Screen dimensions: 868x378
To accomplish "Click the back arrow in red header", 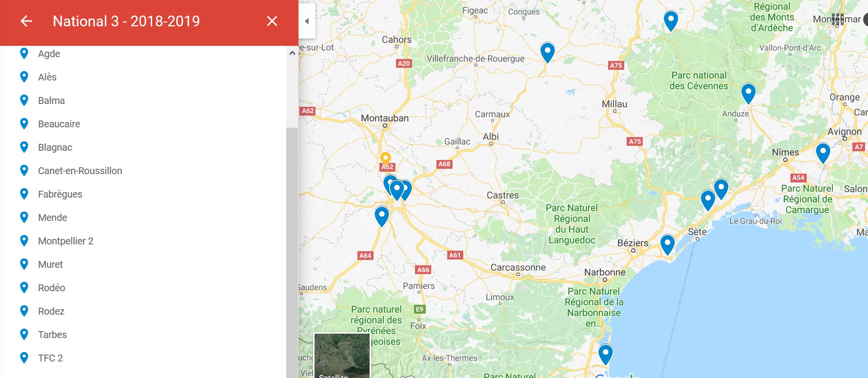I will pos(26,21).
